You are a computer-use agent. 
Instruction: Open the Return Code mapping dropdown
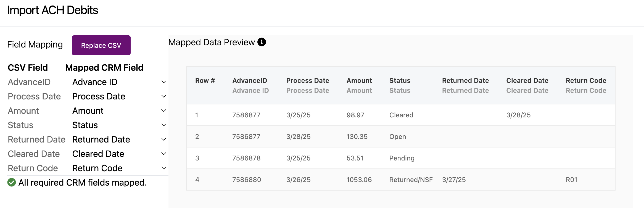[120, 168]
